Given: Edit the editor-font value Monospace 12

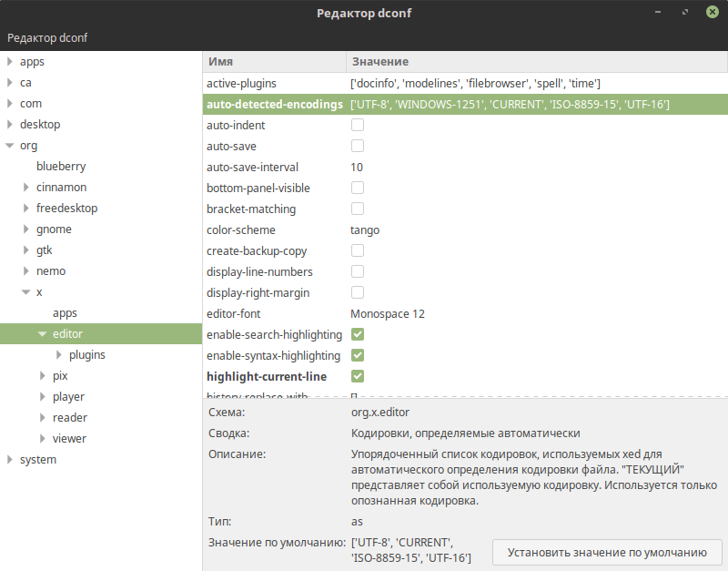Looking at the screenshot, I should 388,314.
